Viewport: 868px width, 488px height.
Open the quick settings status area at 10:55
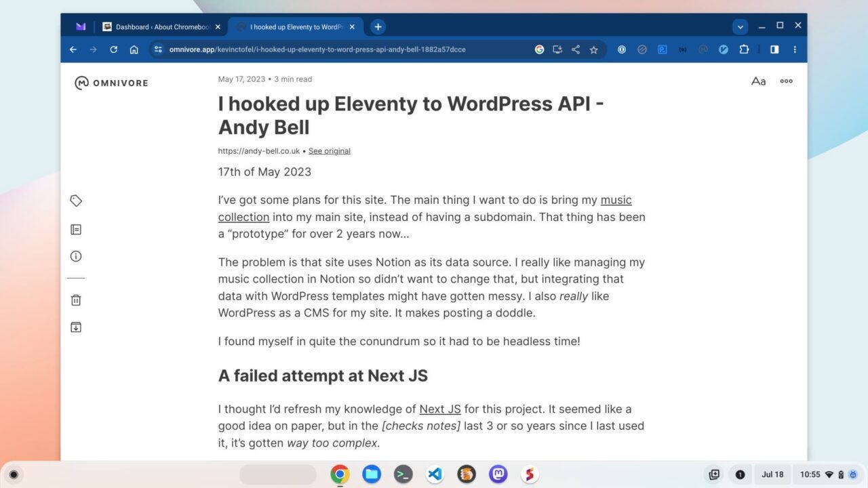[827, 474]
